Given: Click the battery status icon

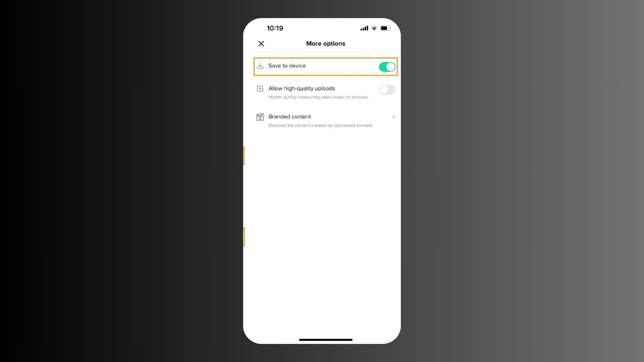Looking at the screenshot, I should (385, 28).
